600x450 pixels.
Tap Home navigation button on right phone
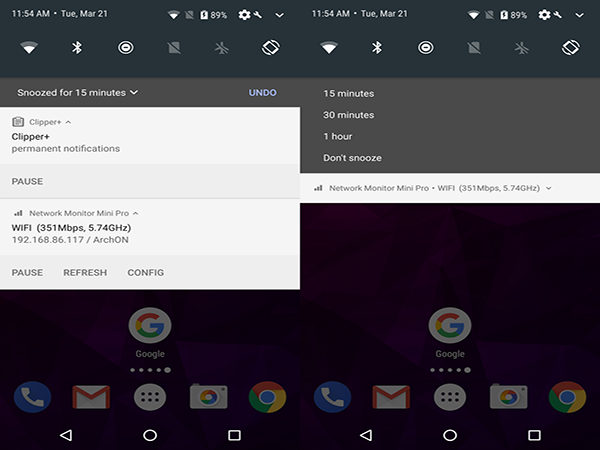point(450,435)
